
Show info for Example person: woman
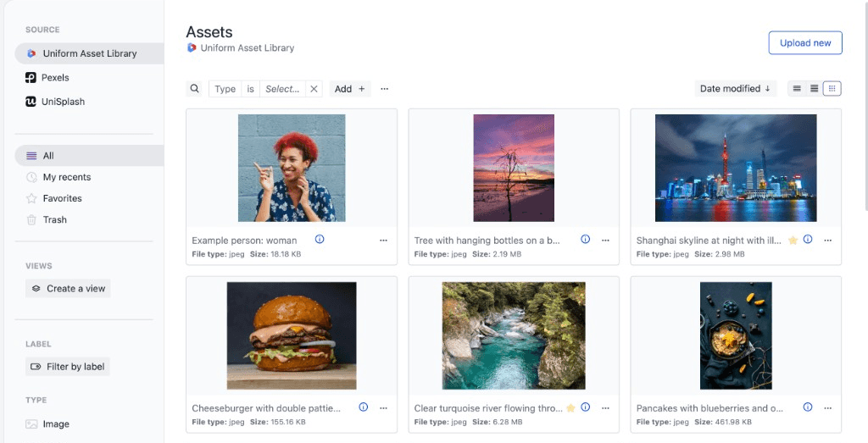click(320, 240)
